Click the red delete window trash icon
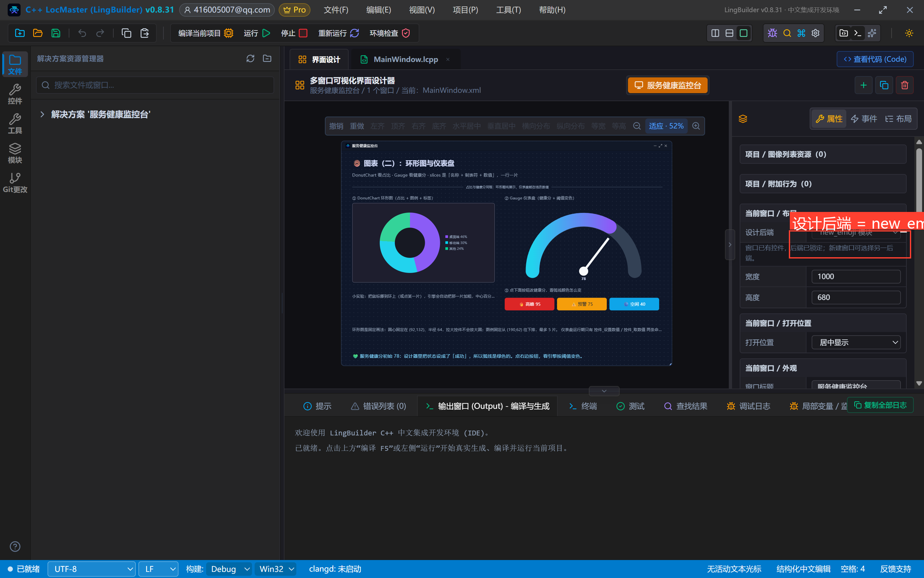 pyautogui.click(x=904, y=85)
